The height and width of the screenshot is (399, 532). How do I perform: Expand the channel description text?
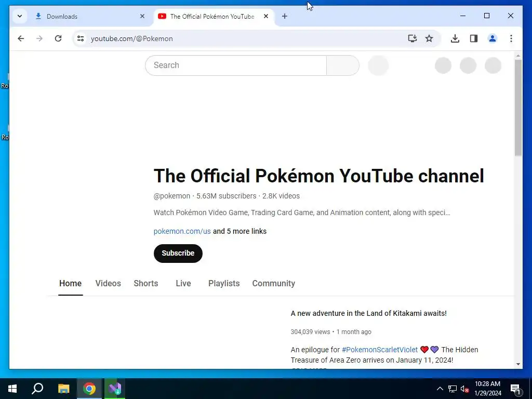[302, 212]
